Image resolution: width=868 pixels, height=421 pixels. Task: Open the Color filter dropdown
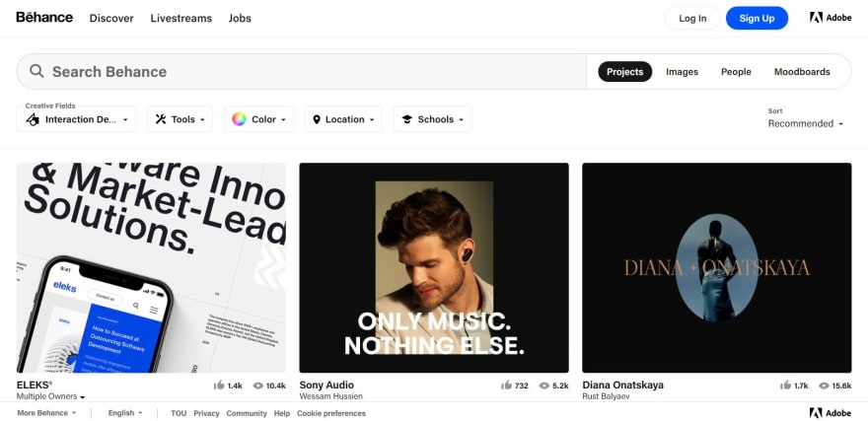click(259, 119)
